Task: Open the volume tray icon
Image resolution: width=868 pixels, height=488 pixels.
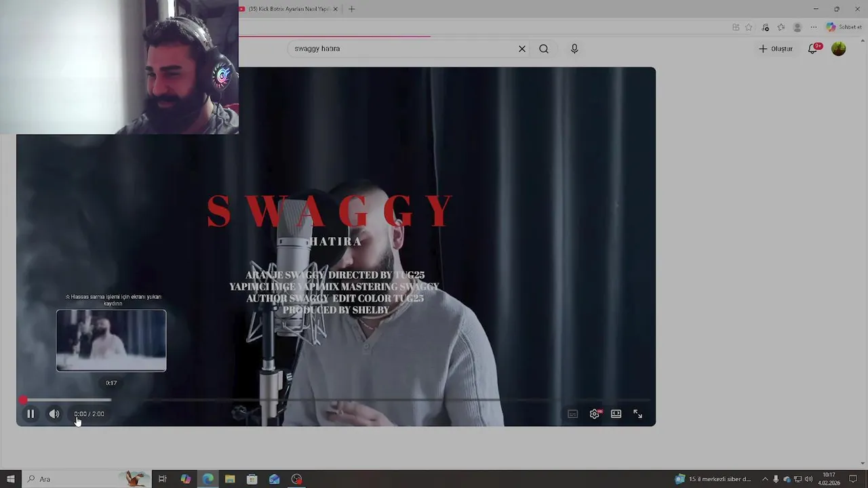Action: point(808,479)
